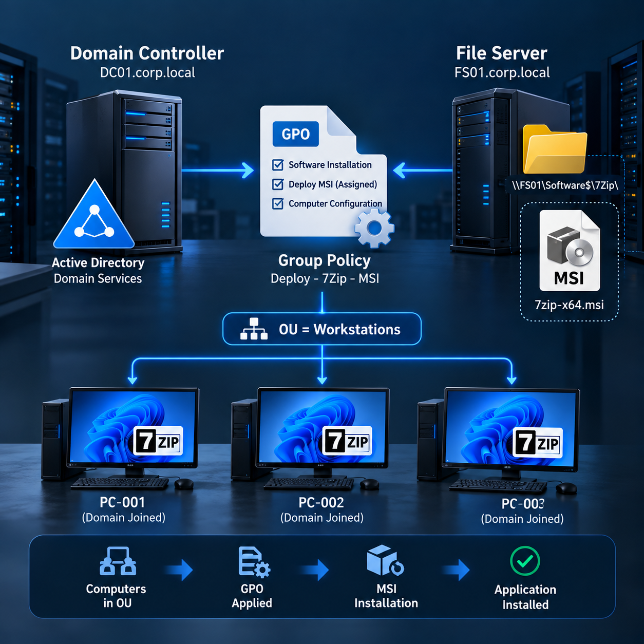Click the Deploy - 7Zip - MSI label
The image size is (644, 644).
pyautogui.click(x=325, y=278)
